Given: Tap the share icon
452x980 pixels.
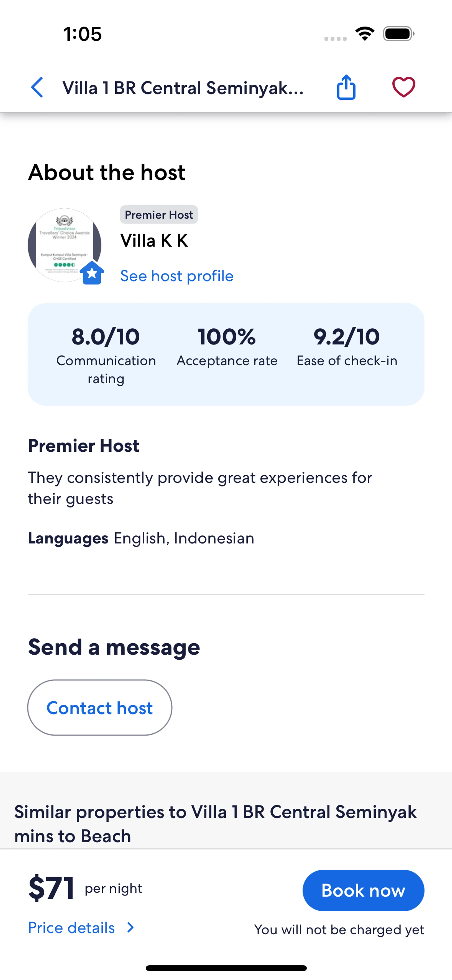Looking at the screenshot, I should tap(346, 88).
